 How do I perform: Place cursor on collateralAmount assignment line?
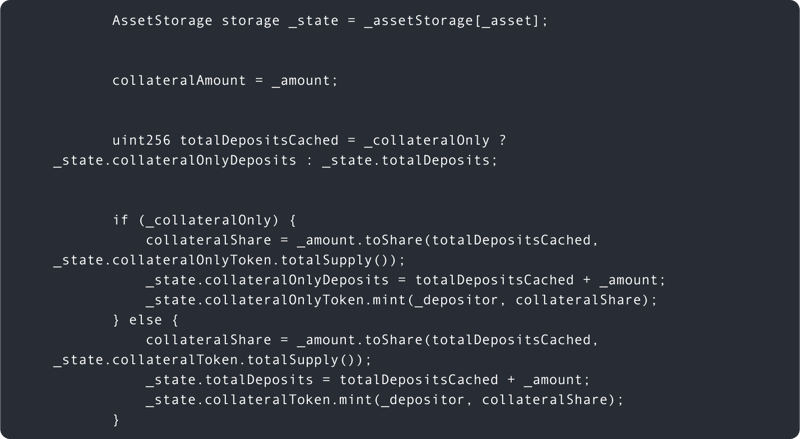(x=224, y=80)
